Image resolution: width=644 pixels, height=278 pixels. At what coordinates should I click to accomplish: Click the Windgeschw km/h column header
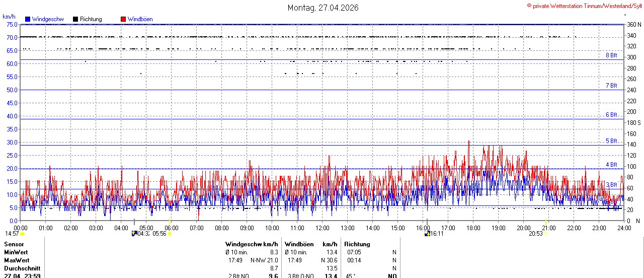[252, 244]
